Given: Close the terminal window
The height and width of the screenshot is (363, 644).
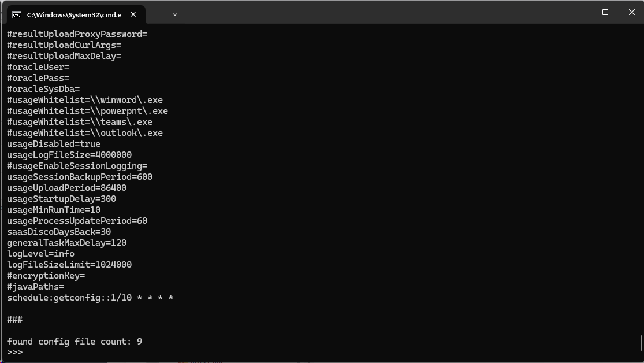Looking at the screenshot, I should pyautogui.click(x=631, y=12).
